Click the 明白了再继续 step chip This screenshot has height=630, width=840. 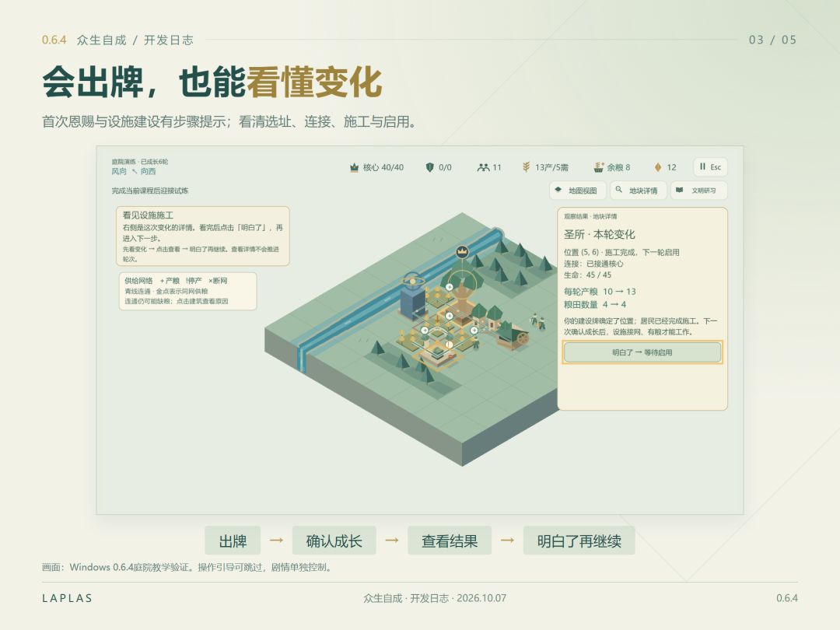coord(579,541)
